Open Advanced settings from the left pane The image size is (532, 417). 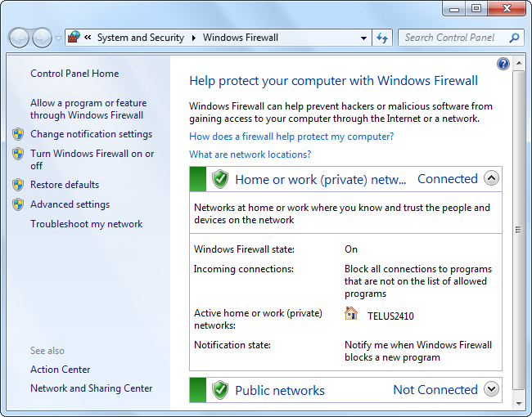coord(70,204)
